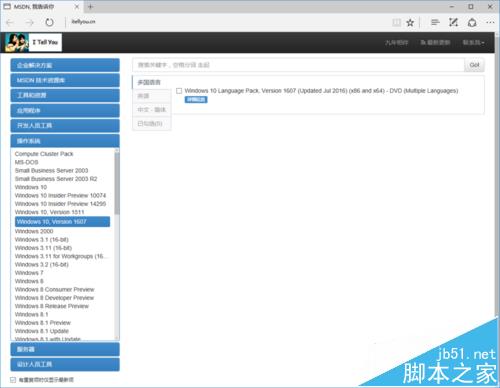Viewport: 500px width, 388px height.
Task: Click the Go! search button
Action: pos(474,65)
